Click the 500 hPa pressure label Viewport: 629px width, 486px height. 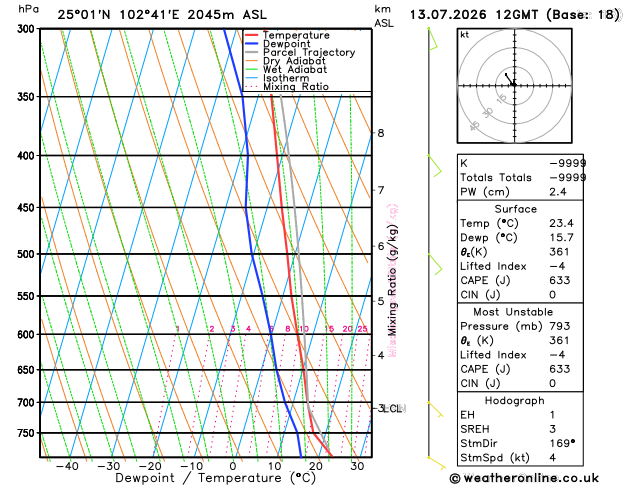[x=28, y=254]
